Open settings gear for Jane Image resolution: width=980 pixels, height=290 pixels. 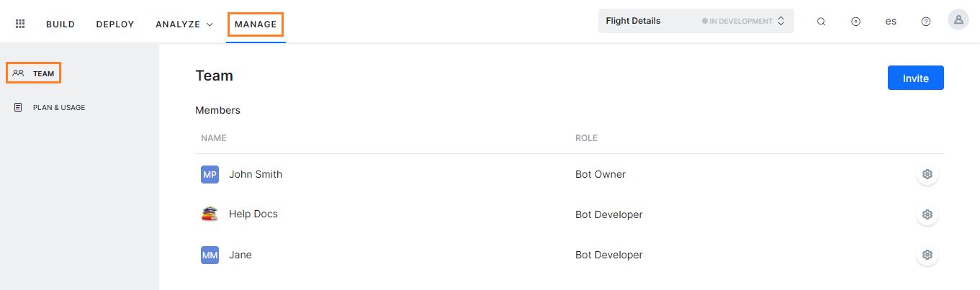click(x=927, y=255)
